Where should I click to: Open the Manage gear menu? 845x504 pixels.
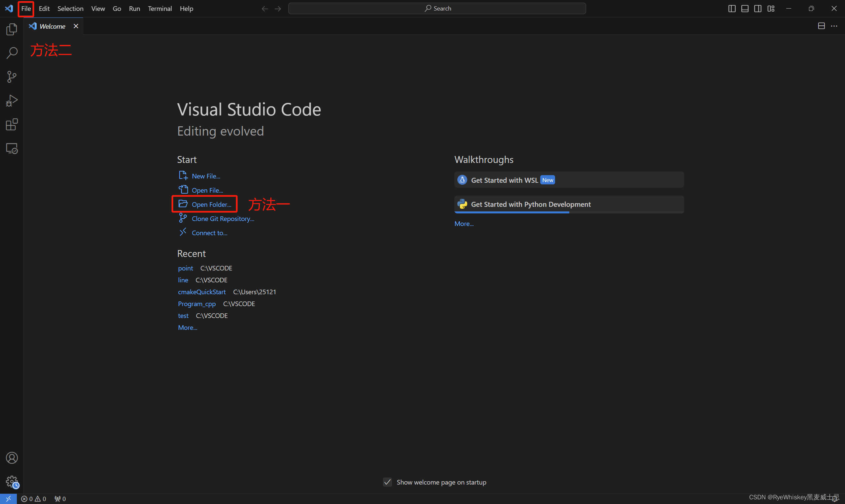[12, 481]
